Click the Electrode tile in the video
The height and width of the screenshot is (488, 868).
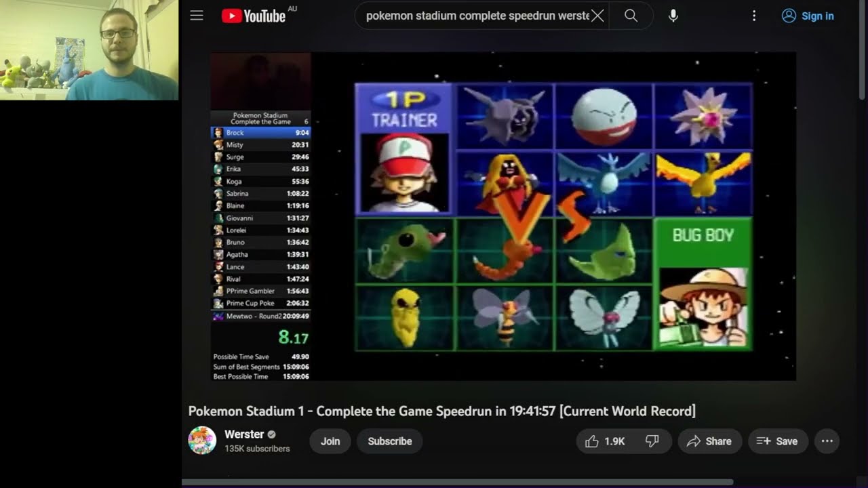604,117
